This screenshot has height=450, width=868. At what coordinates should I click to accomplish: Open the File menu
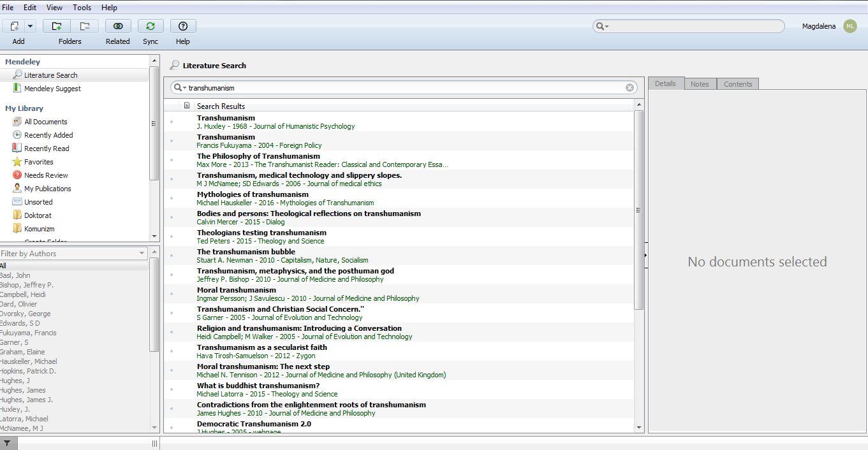pyautogui.click(x=8, y=8)
